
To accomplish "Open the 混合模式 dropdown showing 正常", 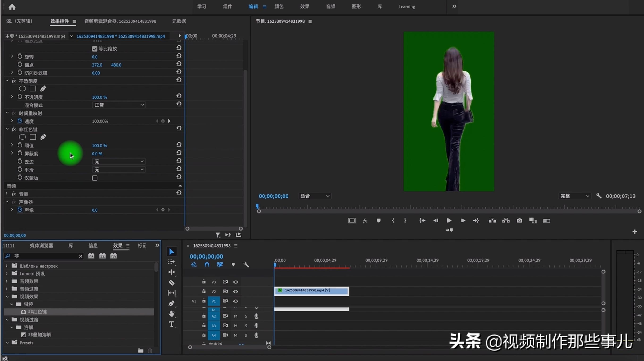I will pos(119,105).
